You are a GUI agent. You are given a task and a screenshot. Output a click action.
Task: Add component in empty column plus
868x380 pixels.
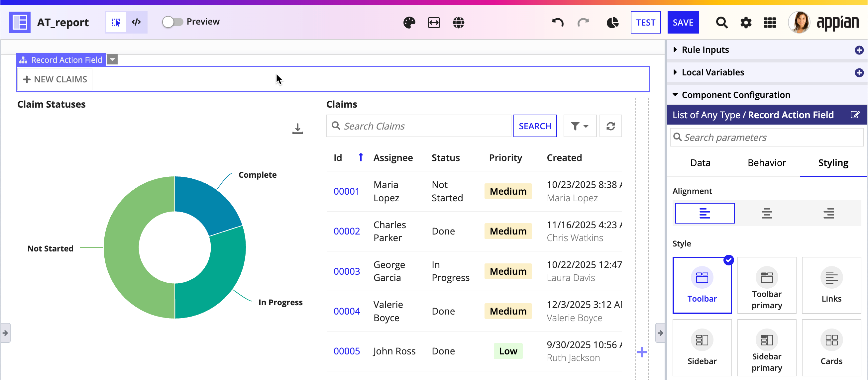coord(642,352)
